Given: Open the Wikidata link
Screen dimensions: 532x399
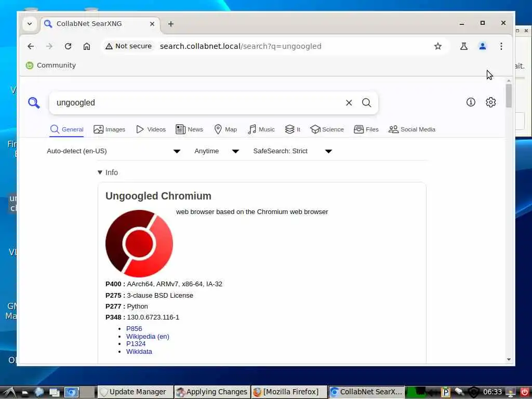Looking at the screenshot, I should tap(139, 352).
